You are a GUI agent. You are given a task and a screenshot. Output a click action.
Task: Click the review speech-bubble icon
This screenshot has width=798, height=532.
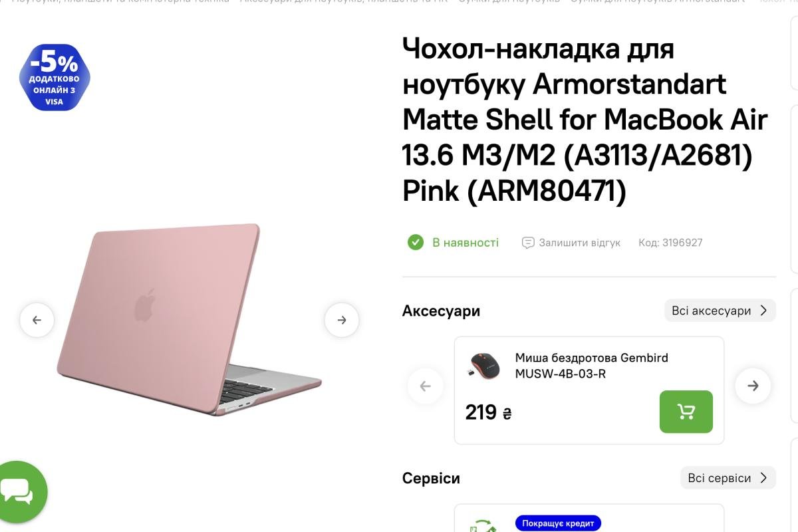pos(528,243)
